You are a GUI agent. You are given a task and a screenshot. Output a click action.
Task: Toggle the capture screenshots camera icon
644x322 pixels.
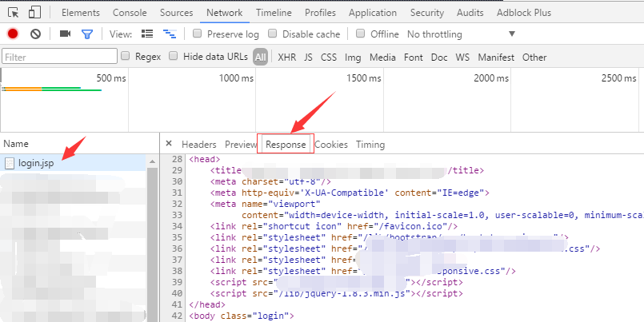(65, 34)
